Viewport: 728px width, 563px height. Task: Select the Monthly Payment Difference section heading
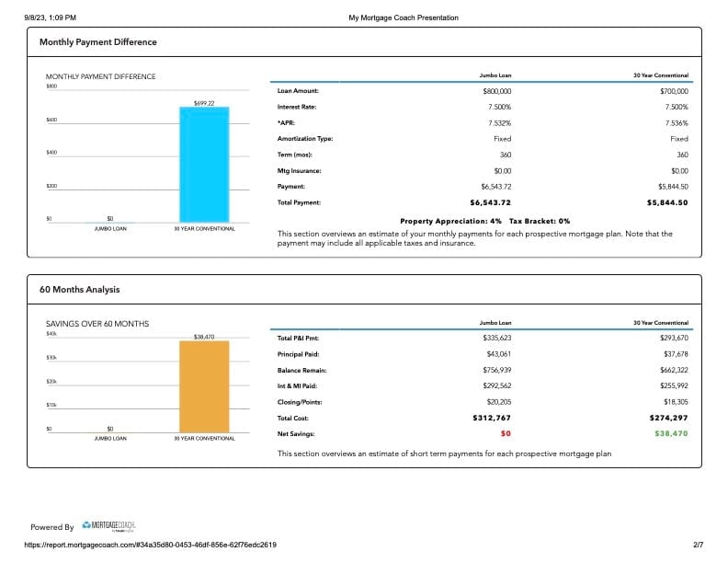click(98, 41)
